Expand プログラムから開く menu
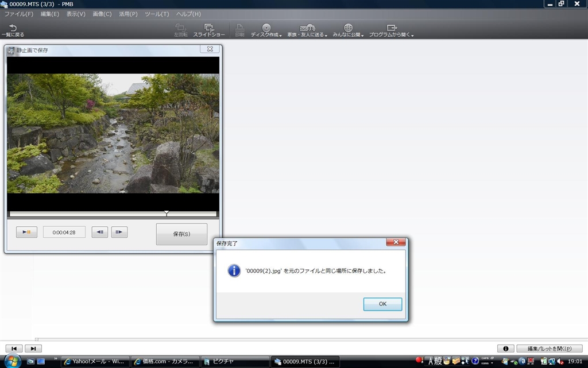 [x=392, y=30]
